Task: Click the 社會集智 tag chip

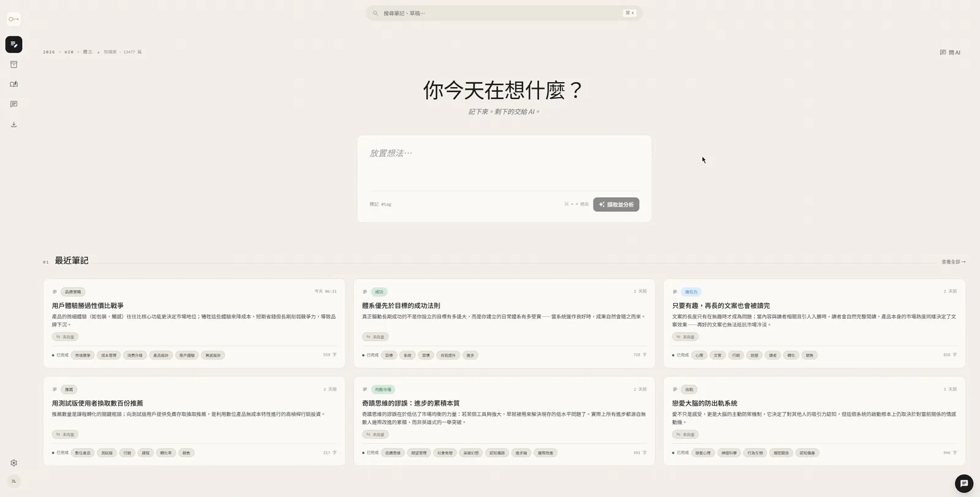Action: (x=445, y=454)
